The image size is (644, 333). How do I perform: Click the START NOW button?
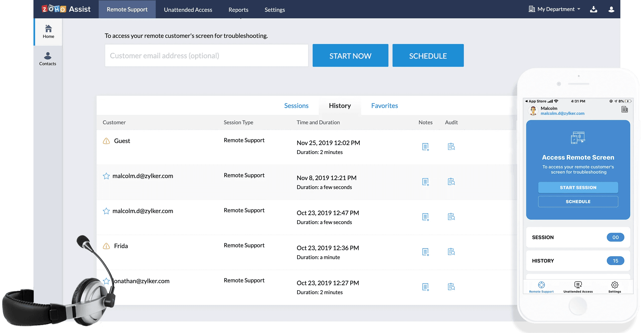(x=350, y=55)
